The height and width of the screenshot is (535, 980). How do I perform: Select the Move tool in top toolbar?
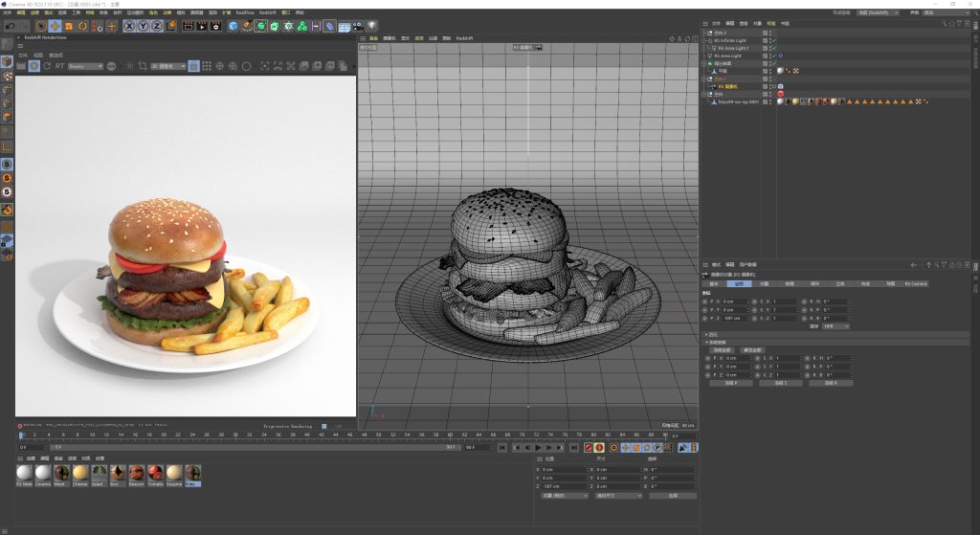pos(55,26)
